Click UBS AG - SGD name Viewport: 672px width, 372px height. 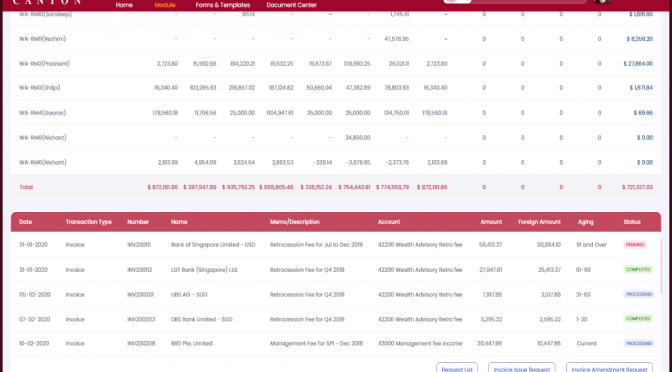tap(189, 295)
